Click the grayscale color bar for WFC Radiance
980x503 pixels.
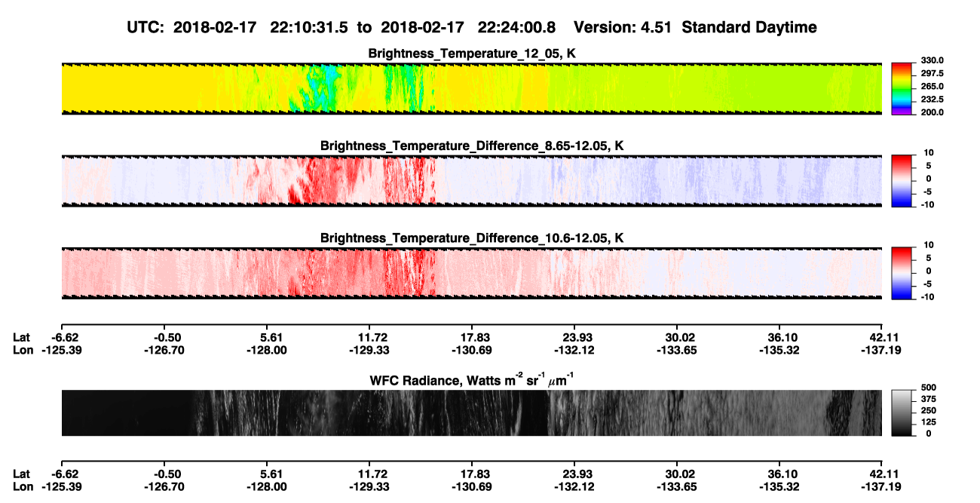click(x=902, y=412)
